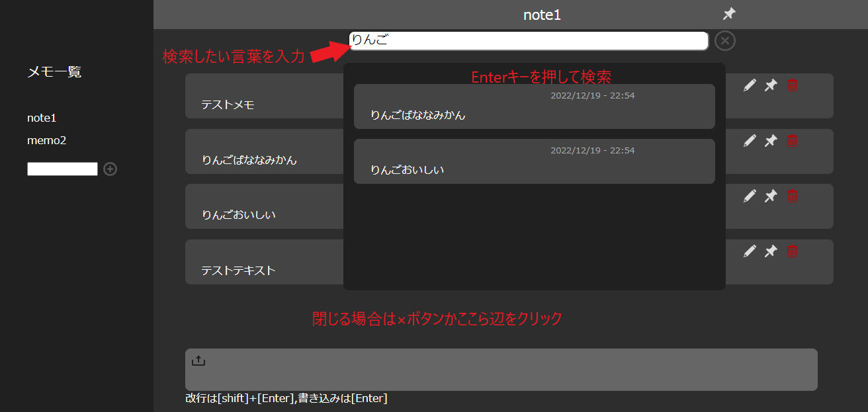This screenshot has height=412, width=868.
Task: Open memo2 in the memo list
Action: [46, 140]
